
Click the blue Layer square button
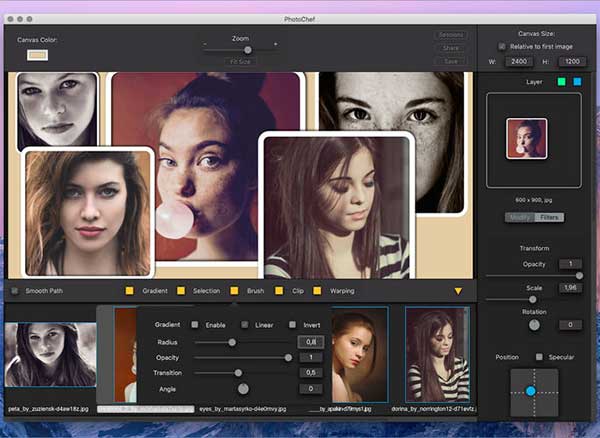coord(577,82)
